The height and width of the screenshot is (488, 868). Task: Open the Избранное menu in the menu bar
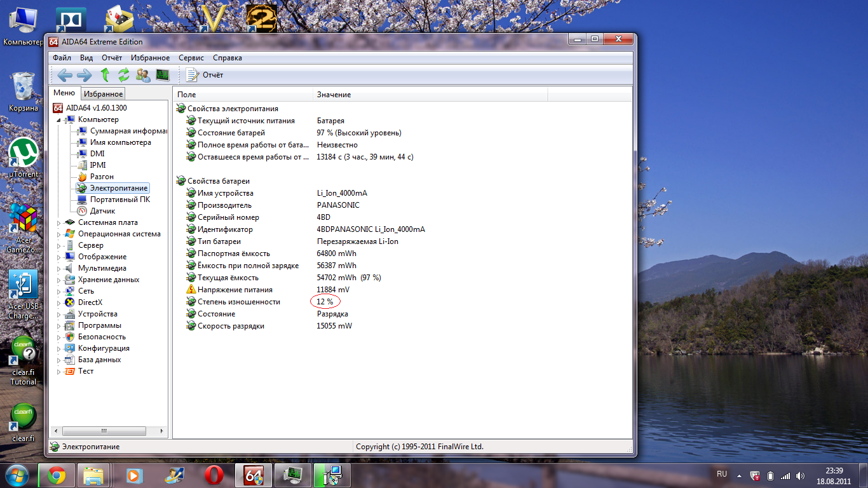[151, 58]
